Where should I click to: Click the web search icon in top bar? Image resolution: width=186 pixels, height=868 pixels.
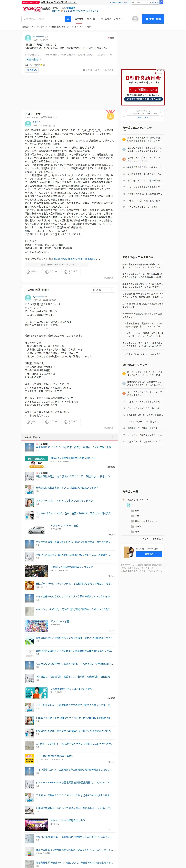click(x=161, y=2)
